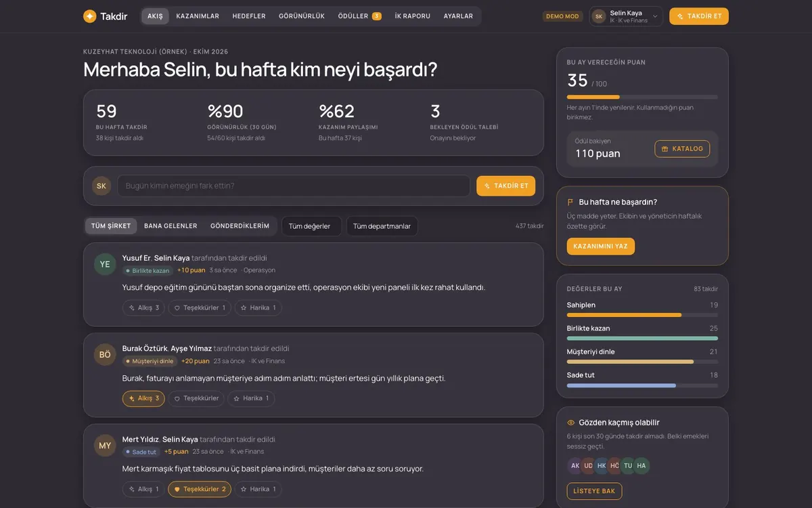This screenshot has width=812, height=508.
Task: Open Ayşe Yılmaz's profile name link
Action: [191, 348]
